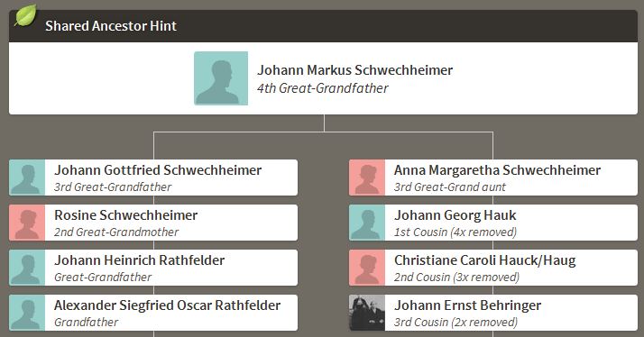The image size is (644, 337).
Task: Click Rosine Schwechheimer's female avatar icon
Action: coord(27,223)
